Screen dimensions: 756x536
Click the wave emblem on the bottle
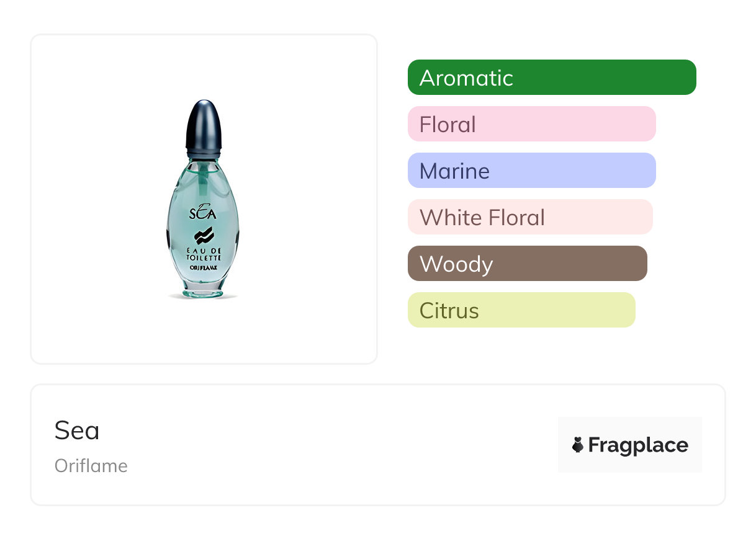coord(204,236)
